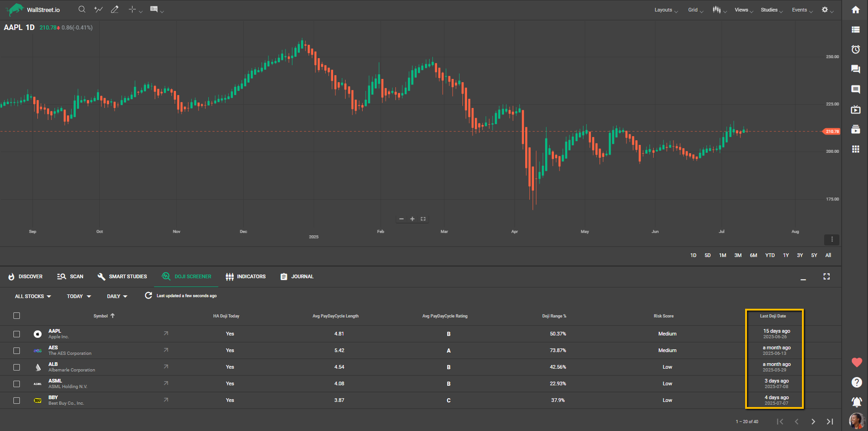Sort by Doji Range % column header
The width and height of the screenshot is (868, 431).
[554, 316]
